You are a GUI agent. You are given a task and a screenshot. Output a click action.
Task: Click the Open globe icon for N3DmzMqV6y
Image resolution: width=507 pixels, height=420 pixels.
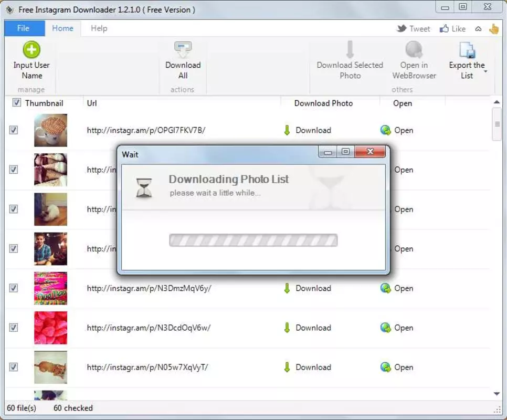385,288
